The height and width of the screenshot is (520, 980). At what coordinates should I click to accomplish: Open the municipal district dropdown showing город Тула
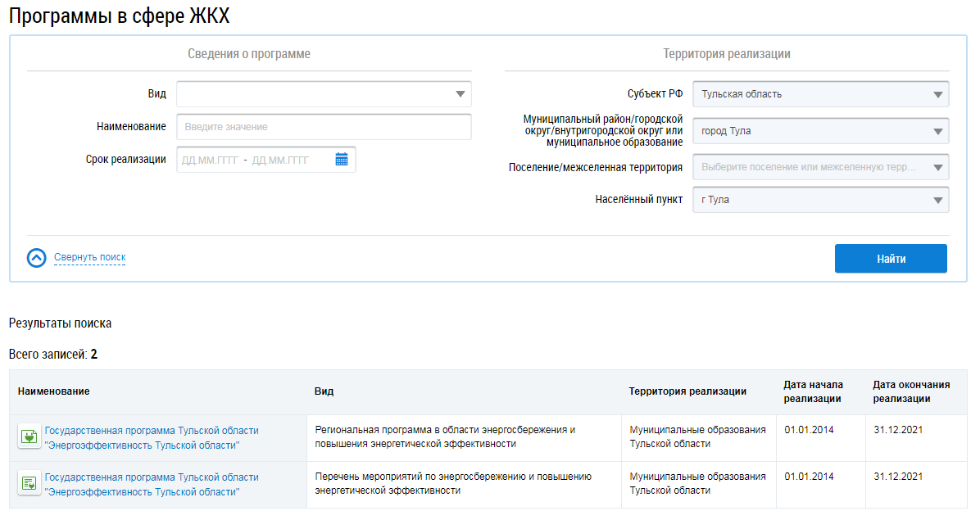point(820,131)
